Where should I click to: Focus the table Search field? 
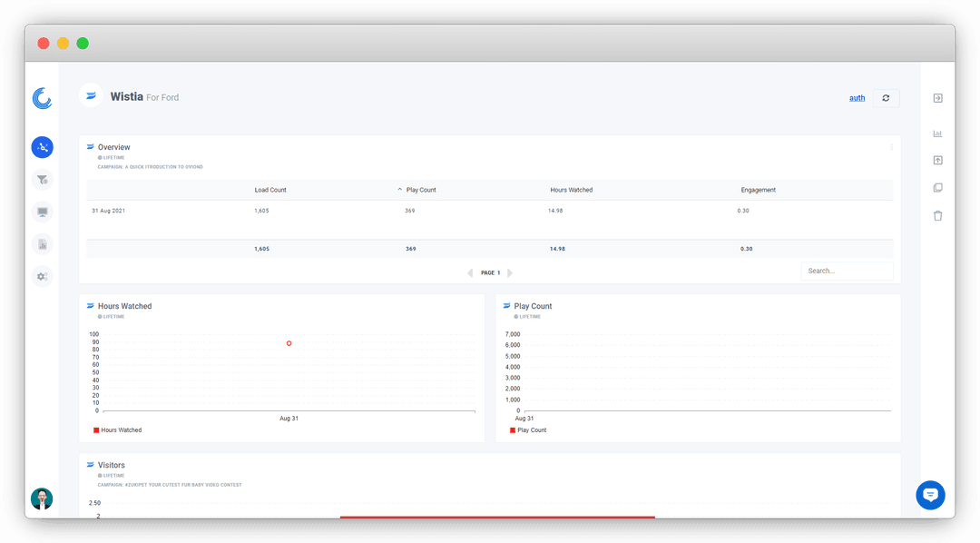pyautogui.click(x=847, y=271)
